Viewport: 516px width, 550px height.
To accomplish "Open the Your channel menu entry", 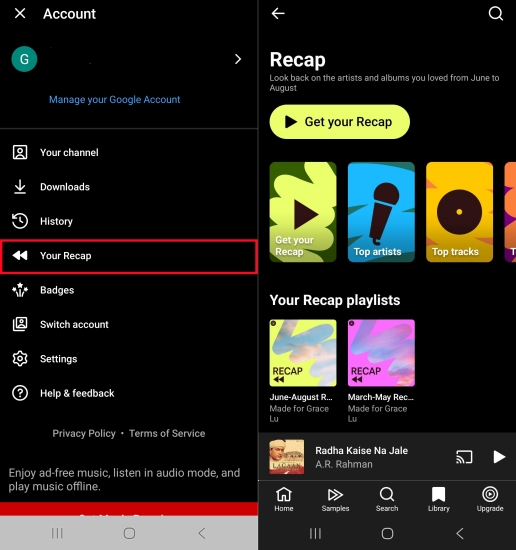I will click(129, 153).
